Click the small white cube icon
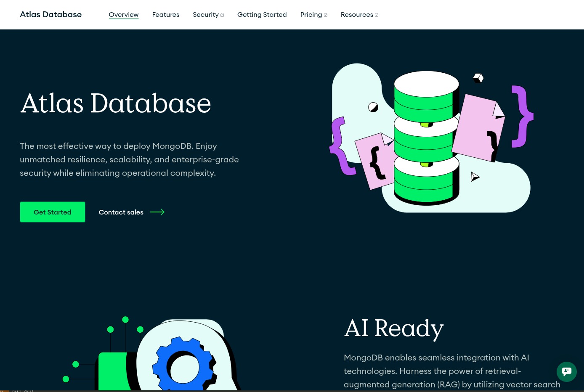Image resolution: width=584 pixels, height=392 pixels. click(x=478, y=78)
